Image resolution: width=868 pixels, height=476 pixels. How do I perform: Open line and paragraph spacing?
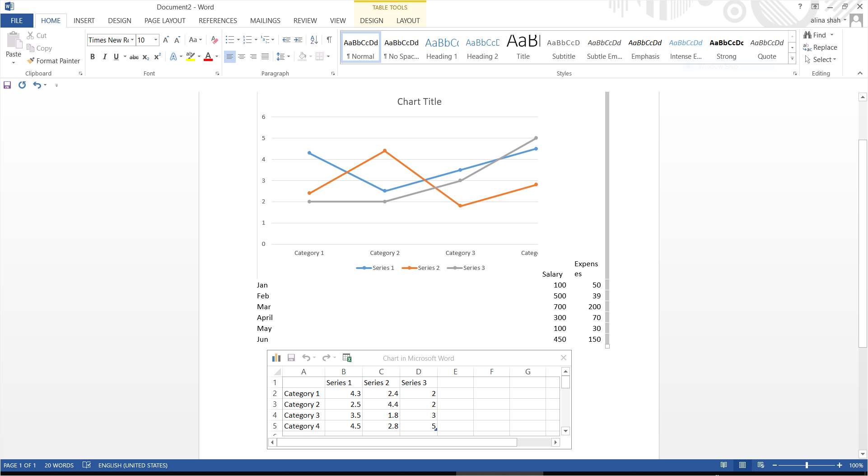coord(280,57)
